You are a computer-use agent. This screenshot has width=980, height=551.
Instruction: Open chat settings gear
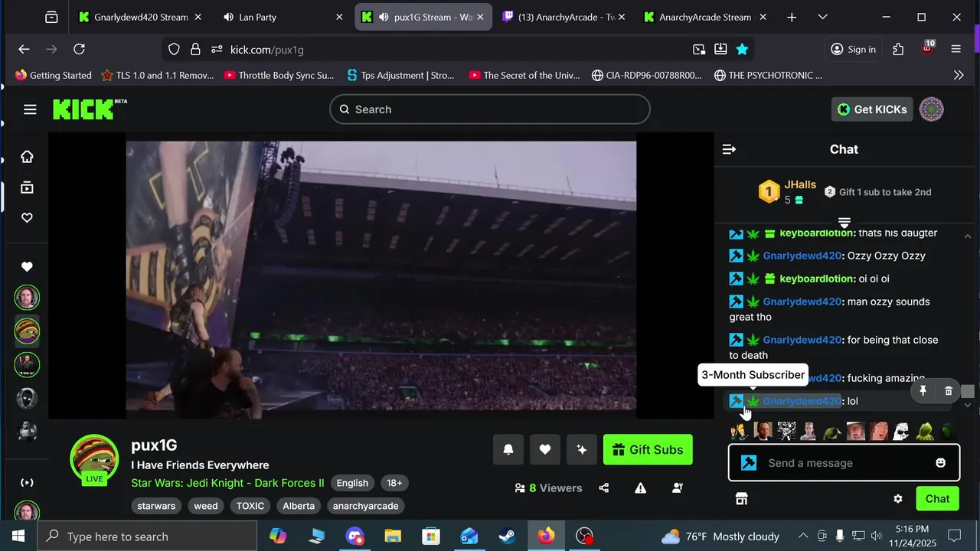pos(898,499)
